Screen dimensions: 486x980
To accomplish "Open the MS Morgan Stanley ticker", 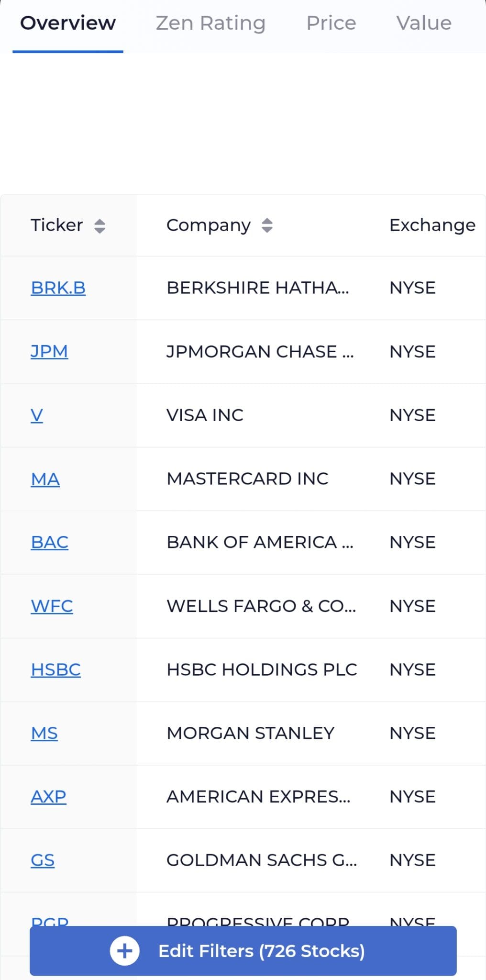I will click(x=44, y=734).
